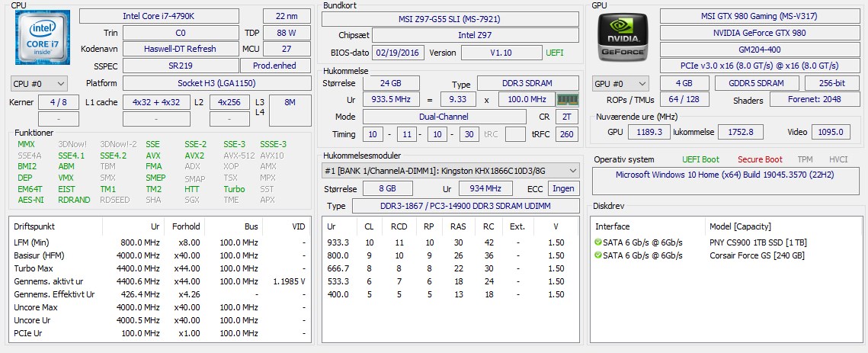Click the 4 / 8 cores field
The image size is (868, 353).
pyautogui.click(x=59, y=102)
